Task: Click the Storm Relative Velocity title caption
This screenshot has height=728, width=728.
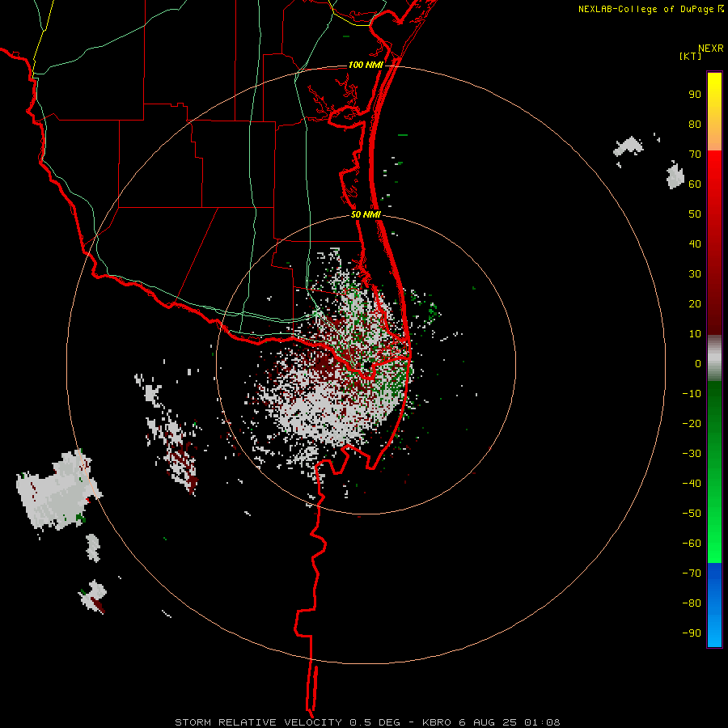Action: point(287,722)
